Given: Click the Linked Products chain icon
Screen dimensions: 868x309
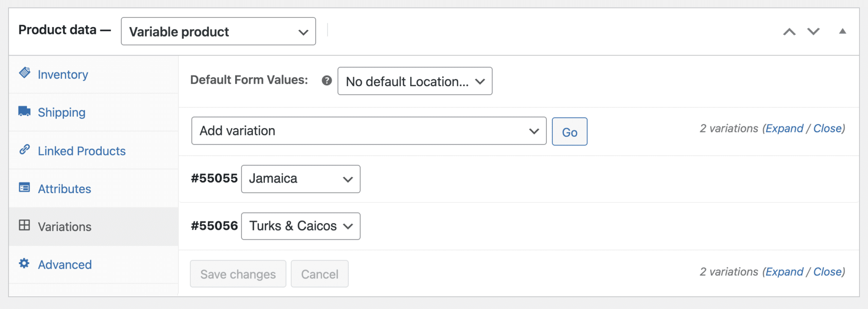Looking at the screenshot, I should 25,149.
